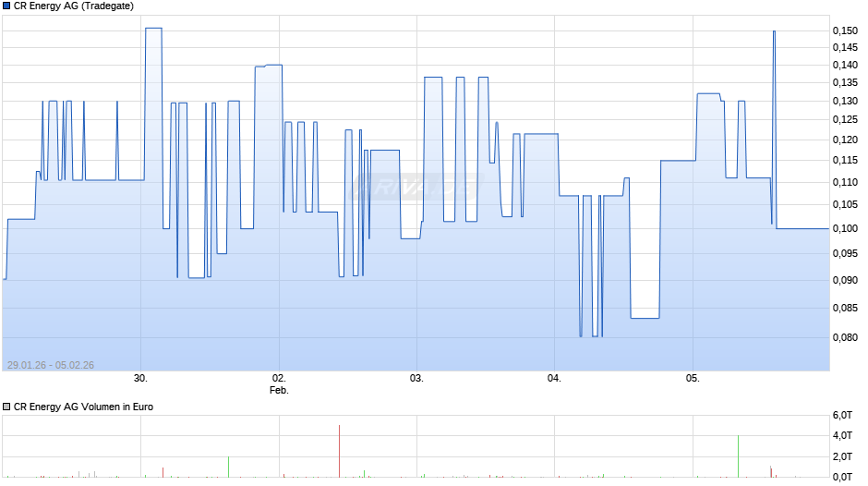Click the 0,080 price axis label

[x=845, y=337]
